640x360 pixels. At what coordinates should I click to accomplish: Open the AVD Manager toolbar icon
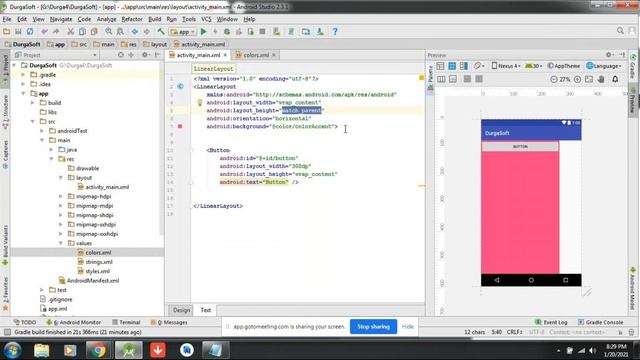pos(277,31)
